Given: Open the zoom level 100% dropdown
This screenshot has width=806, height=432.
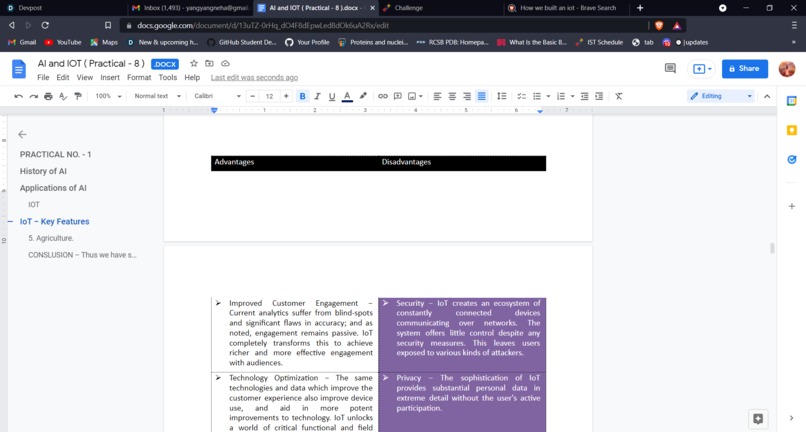Looking at the screenshot, I should point(108,96).
